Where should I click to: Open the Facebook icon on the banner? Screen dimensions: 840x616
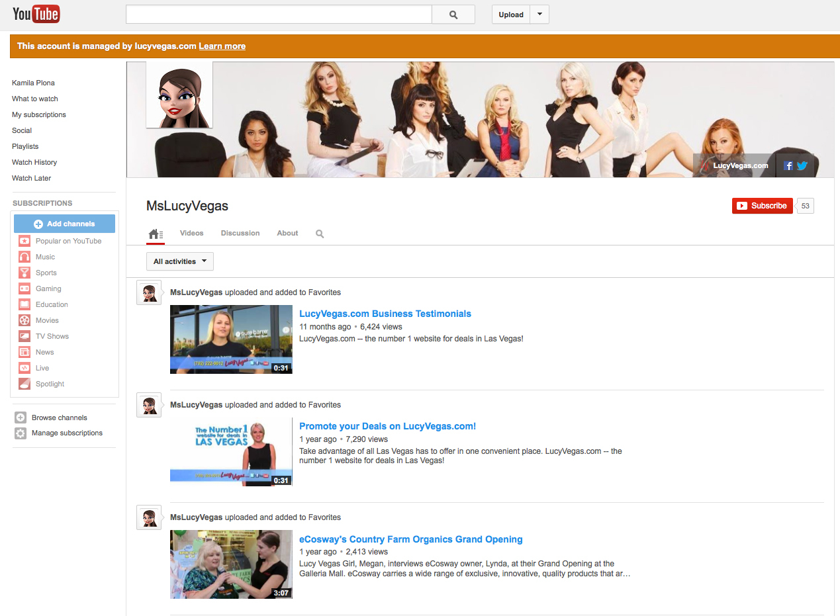click(x=788, y=165)
